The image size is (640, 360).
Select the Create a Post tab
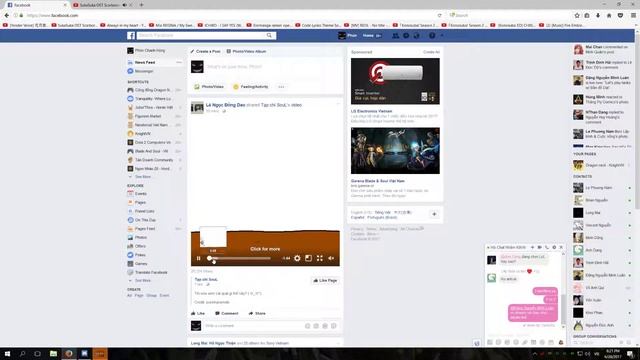[x=205, y=51]
